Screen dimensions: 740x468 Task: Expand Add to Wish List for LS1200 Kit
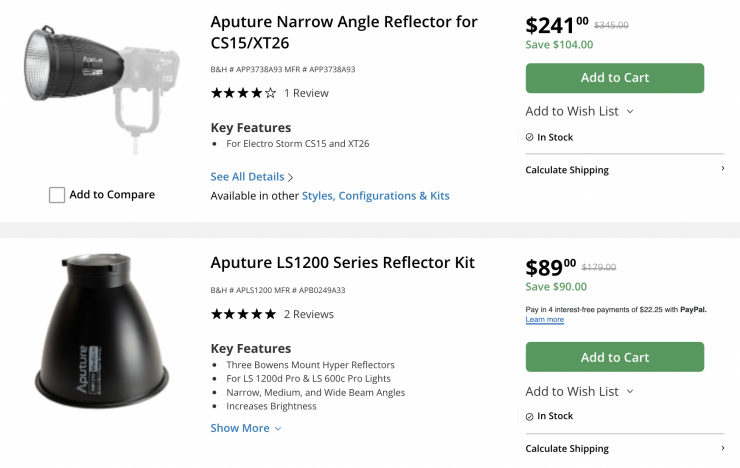[x=579, y=391]
